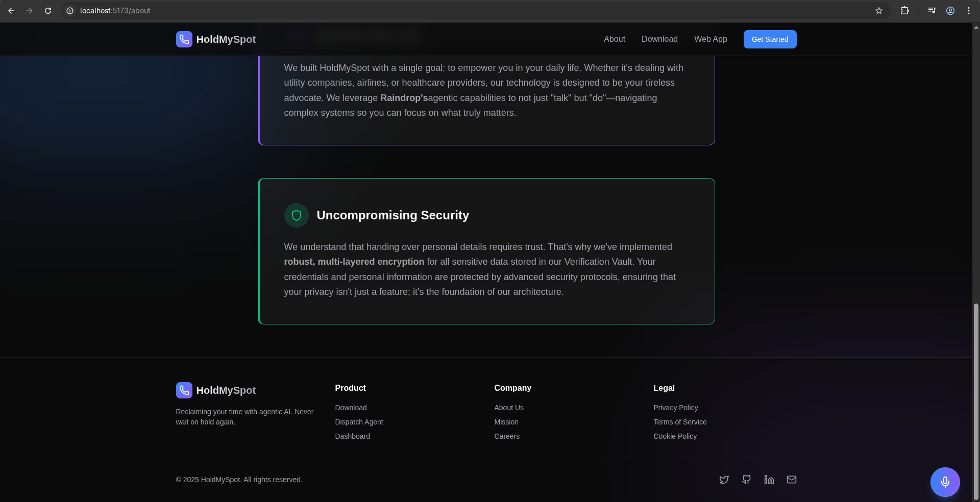Open the browser extensions puzzle icon
This screenshot has height=502, width=980.
pos(904,11)
